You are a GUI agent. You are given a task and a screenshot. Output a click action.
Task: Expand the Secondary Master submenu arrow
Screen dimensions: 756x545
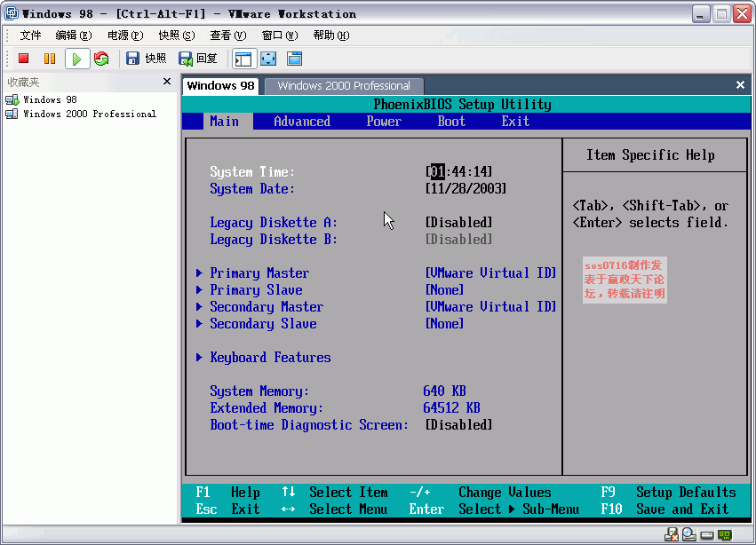[199, 307]
